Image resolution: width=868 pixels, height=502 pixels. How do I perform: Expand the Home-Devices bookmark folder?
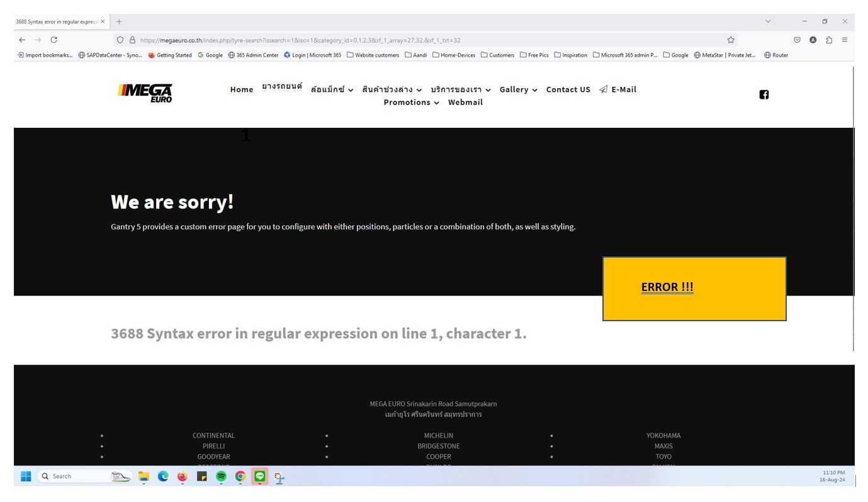[454, 55]
